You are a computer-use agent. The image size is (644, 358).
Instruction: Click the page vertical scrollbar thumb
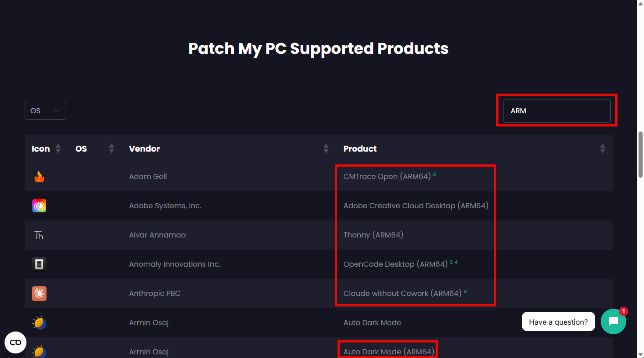pyautogui.click(x=640, y=156)
